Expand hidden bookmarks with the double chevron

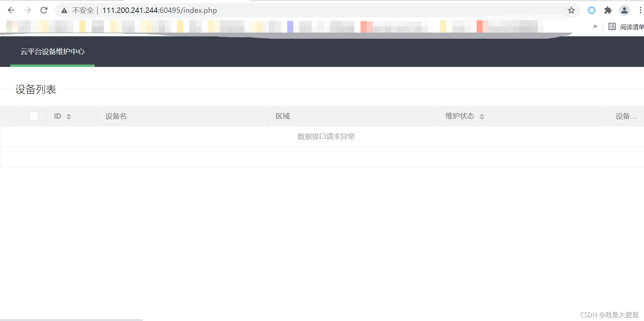pyautogui.click(x=595, y=26)
